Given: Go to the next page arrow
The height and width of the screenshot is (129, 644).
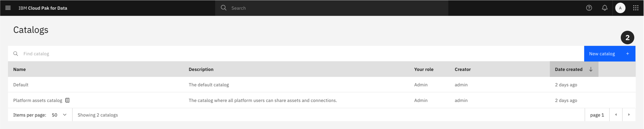Looking at the screenshot, I should pos(629,115).
